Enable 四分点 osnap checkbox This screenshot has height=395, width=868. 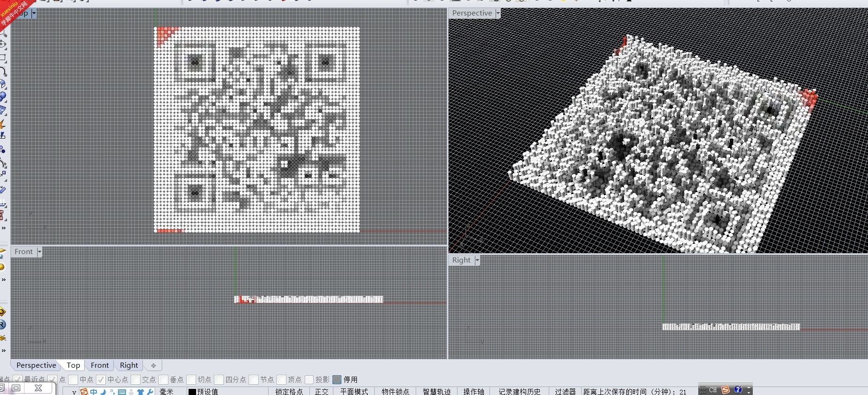pos(219,380)
